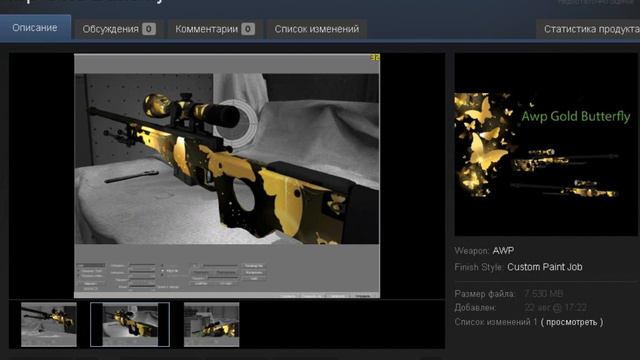Click the 'Добавлен' date label

(x=476, y=308)
